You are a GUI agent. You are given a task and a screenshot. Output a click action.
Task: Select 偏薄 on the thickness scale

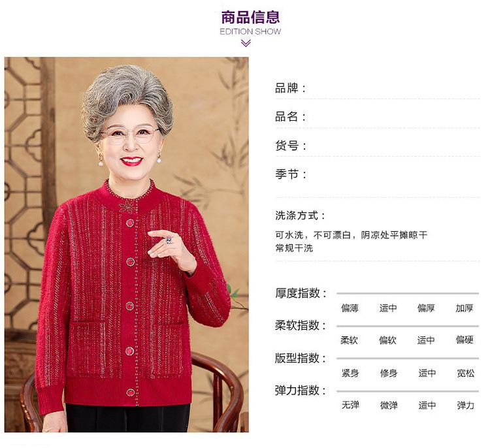click(x=350, y=308)
